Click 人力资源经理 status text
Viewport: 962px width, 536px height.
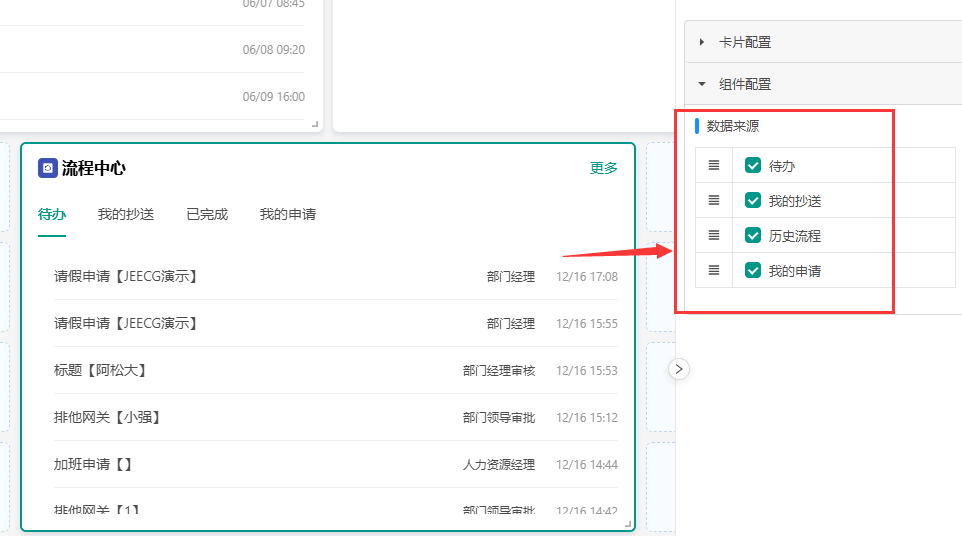[499, 465]
